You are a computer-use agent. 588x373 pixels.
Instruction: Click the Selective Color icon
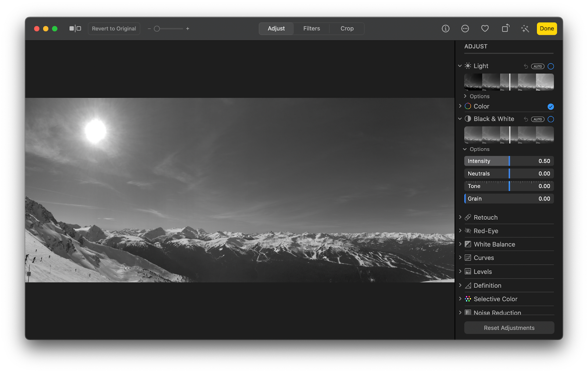coord(468,299)
